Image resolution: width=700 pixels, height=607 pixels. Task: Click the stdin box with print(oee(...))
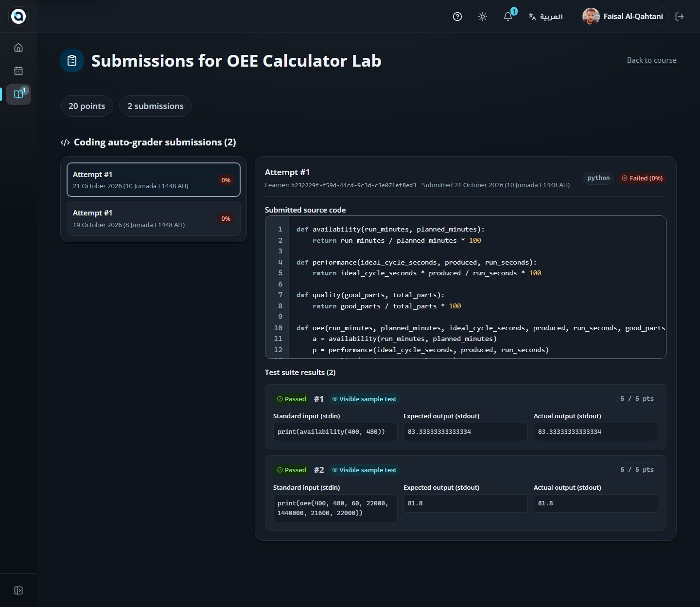(335, 508)
